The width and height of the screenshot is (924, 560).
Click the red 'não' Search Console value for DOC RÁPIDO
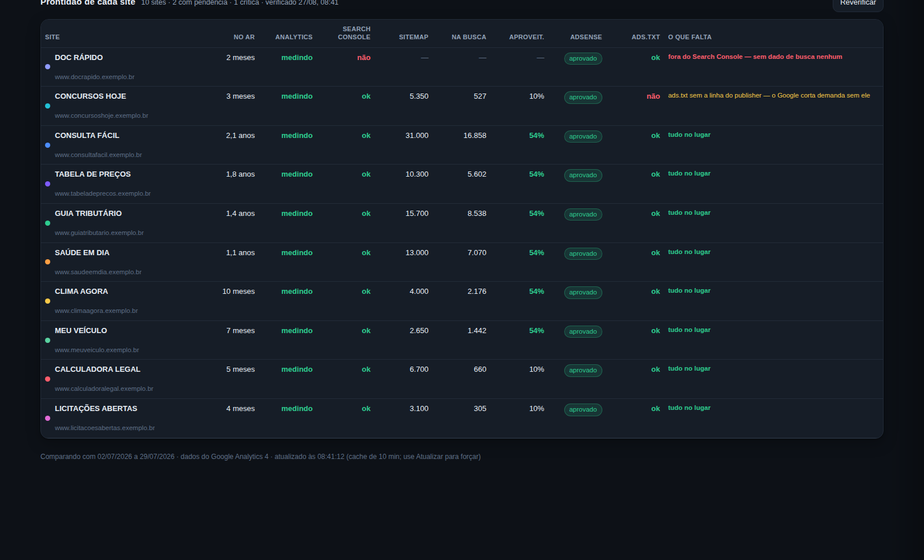coord(364,58)
